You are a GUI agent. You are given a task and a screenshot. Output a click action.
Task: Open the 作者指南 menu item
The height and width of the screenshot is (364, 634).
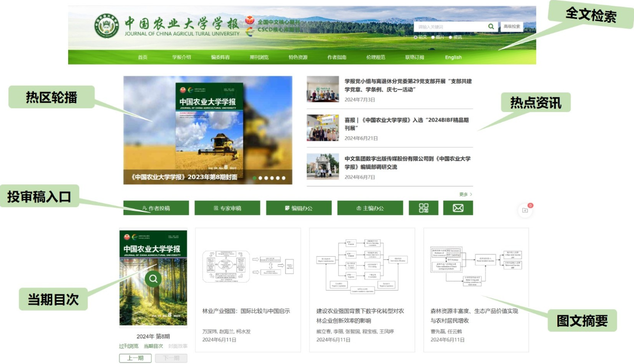(337, 57)
